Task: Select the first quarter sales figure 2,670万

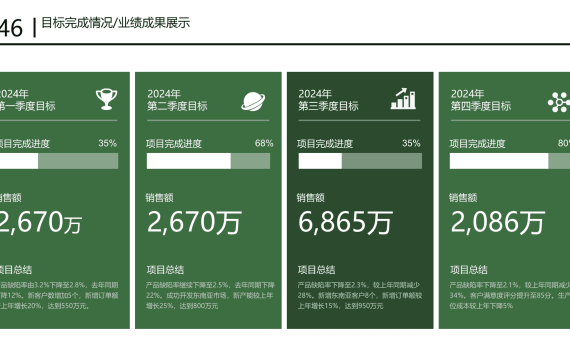Action: [x=41, y=222]
